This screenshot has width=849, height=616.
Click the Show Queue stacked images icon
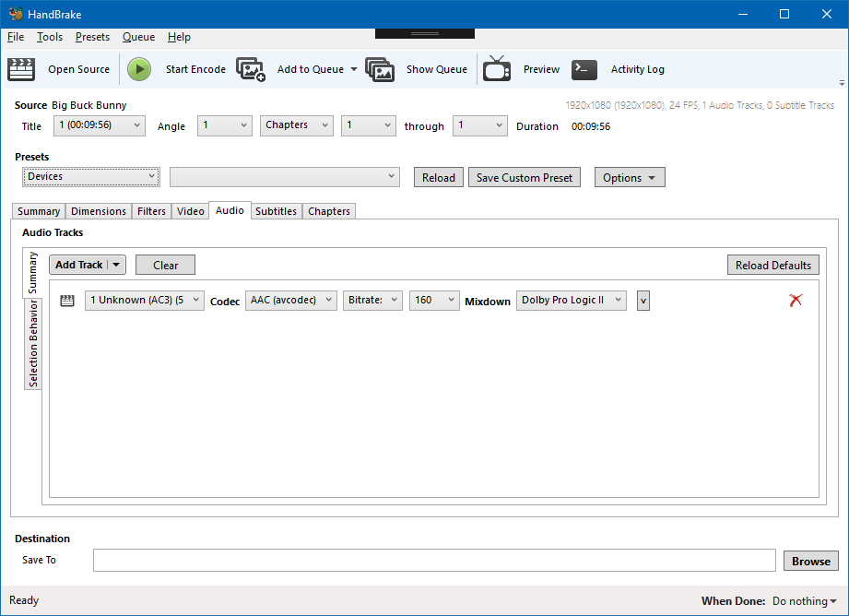pos(380,69)
